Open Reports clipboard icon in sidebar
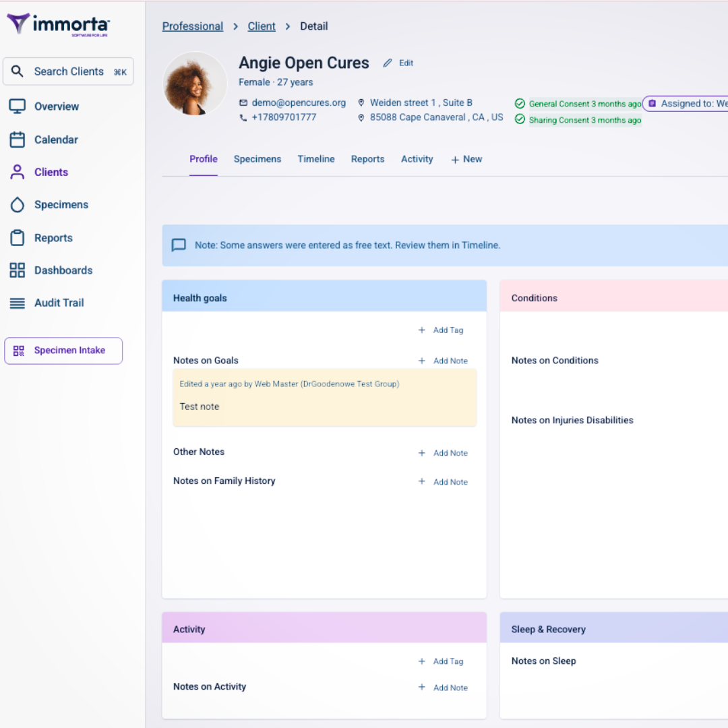Screen dimensions: 728x728 pos(18,238)
